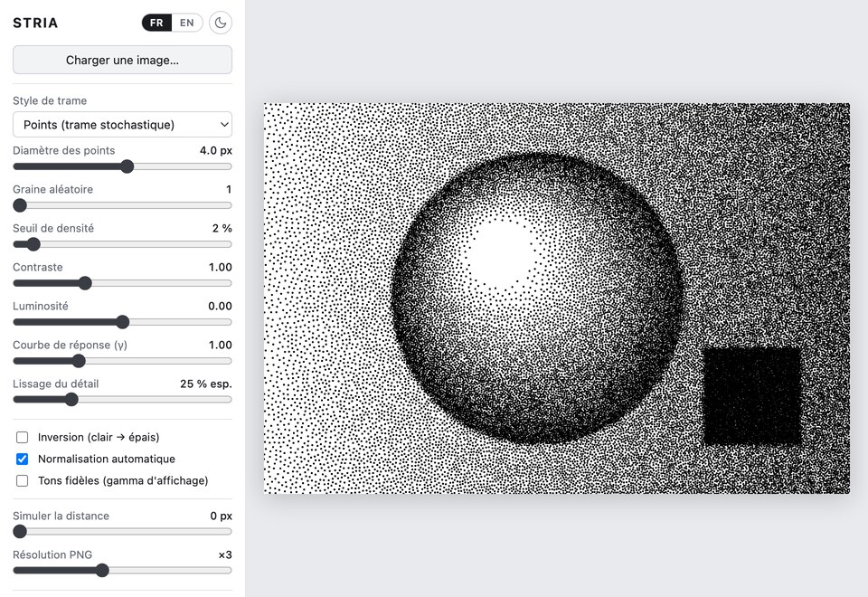Adjust the Lissage du détail slider
The width and height of the screenshot is (868, 597).
[122, 400]
